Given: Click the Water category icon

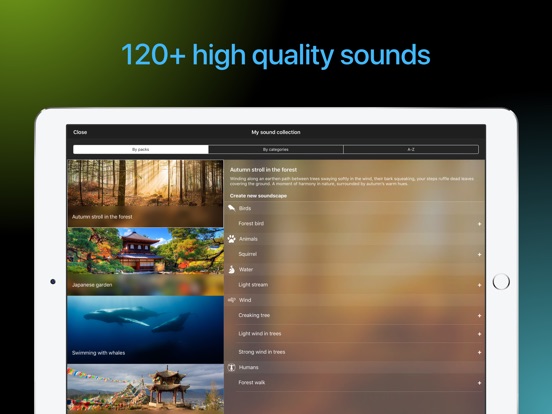Looking at the screenshot, I should tap(231, 270).
